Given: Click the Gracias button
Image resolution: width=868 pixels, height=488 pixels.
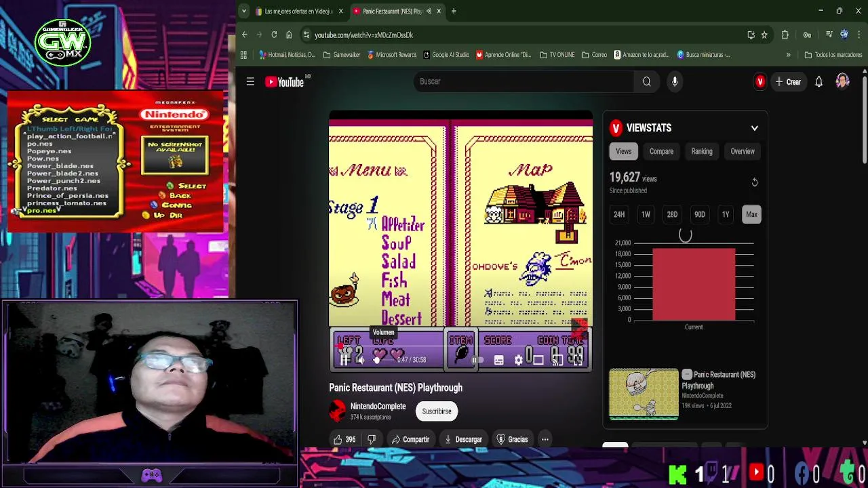Looking at the screenshot, I should pos(512,439).
